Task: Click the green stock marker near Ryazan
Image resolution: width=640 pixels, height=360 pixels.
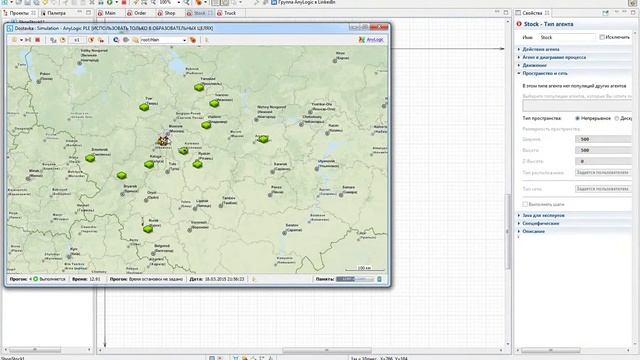Action: 198,164
